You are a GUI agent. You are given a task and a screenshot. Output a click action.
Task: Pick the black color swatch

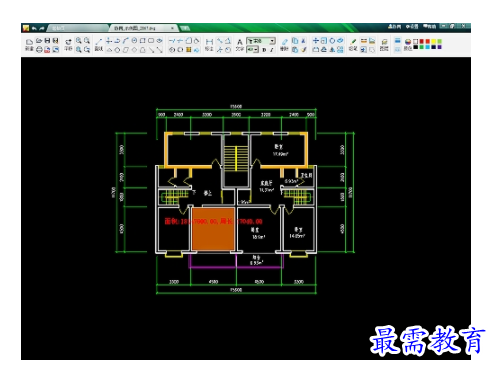(x=416, y=47)
